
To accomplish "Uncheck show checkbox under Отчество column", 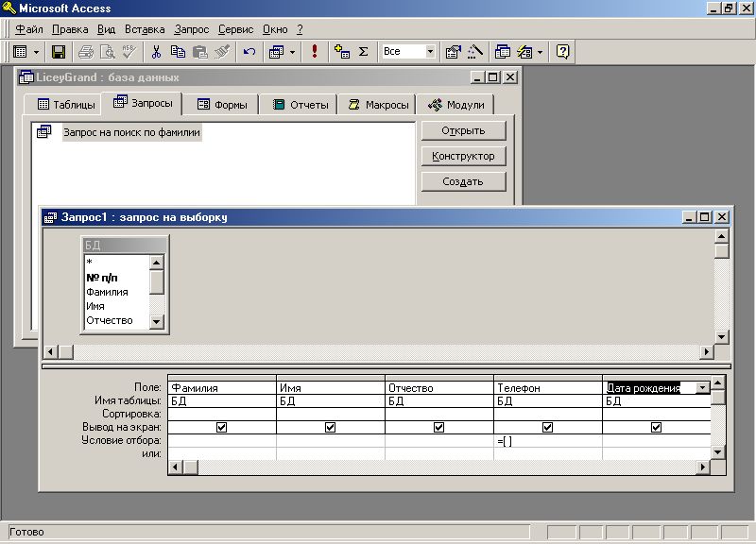I will (438, 428).
